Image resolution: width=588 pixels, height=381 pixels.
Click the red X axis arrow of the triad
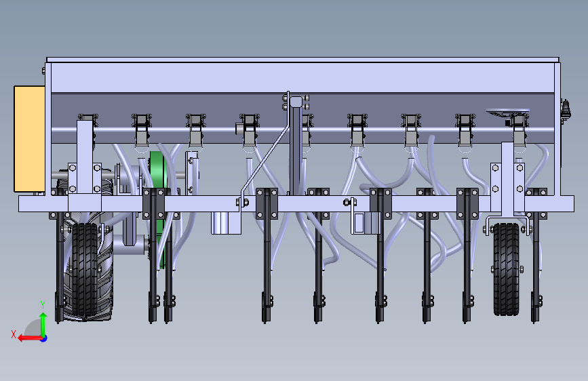[x=30, y=338]
